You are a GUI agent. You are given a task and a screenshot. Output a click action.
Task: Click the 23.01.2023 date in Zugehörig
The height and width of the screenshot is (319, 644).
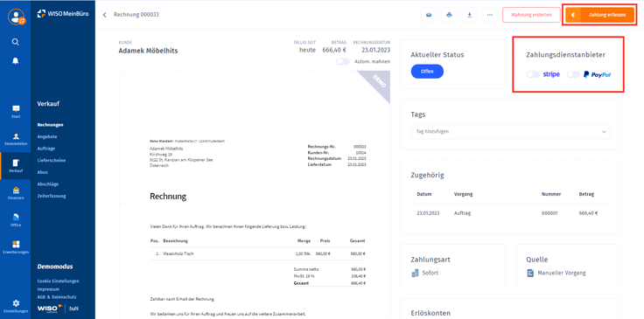[428, 213]
